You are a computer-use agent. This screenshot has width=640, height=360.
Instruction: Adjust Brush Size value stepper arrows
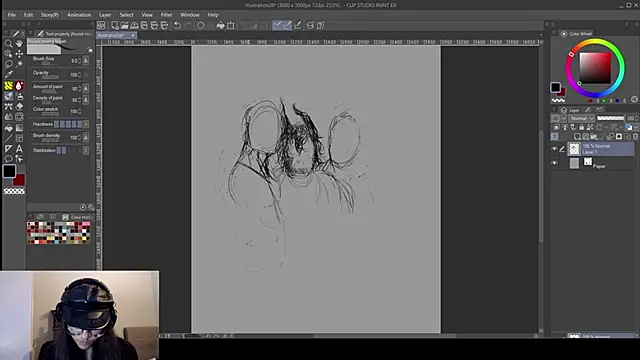tap(80, 61)
